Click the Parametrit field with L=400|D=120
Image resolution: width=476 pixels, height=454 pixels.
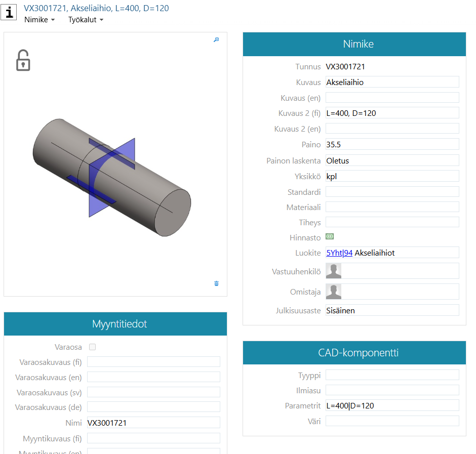(392, 405)
